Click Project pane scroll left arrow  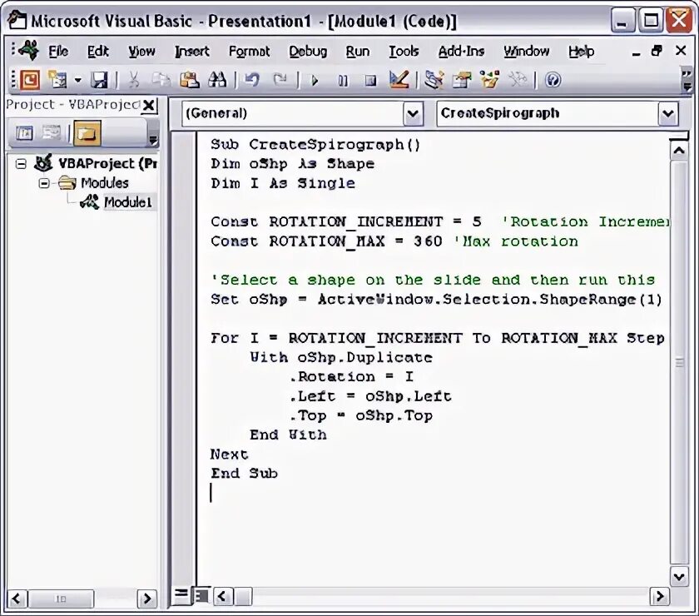17,599
